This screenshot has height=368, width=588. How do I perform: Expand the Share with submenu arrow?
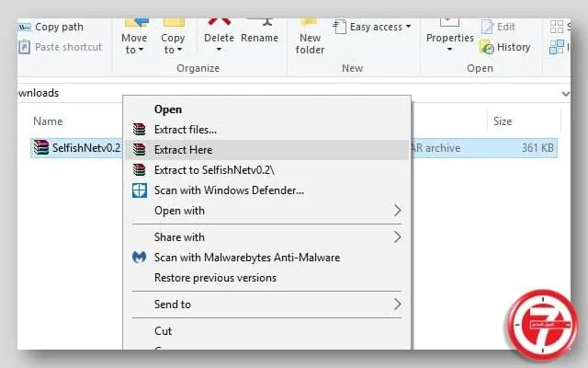398,237
